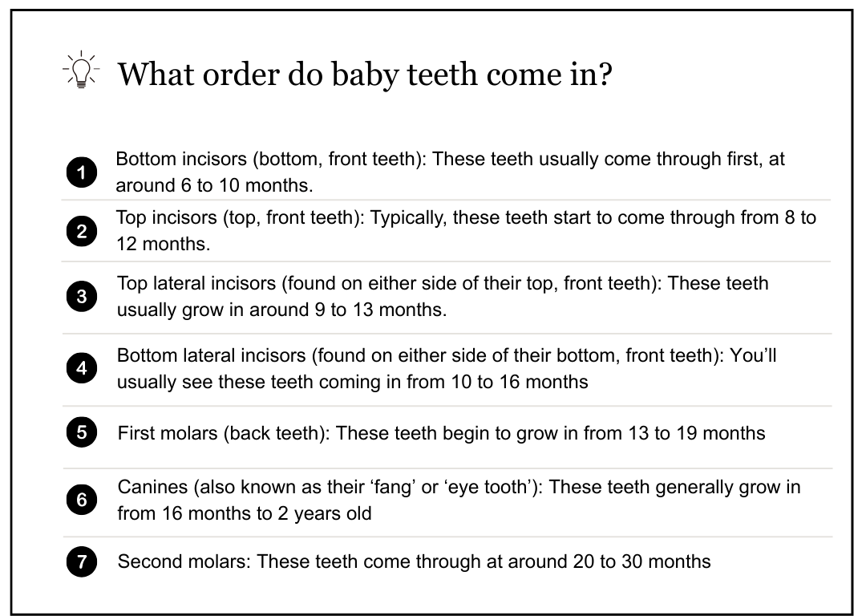
Task: Click the number 7 circle badge
Action: click(x=82, y=561)
